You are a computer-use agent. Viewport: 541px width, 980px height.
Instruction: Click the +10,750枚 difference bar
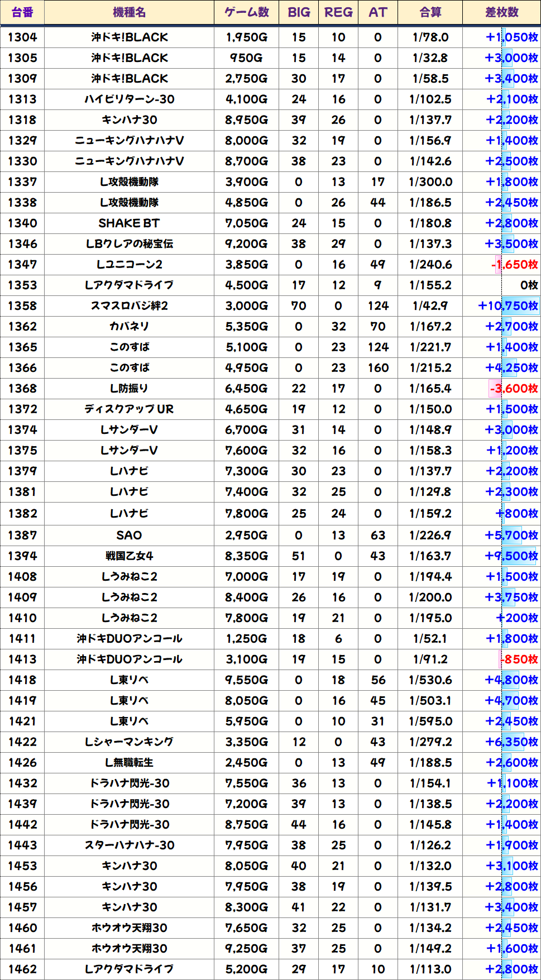509,306
